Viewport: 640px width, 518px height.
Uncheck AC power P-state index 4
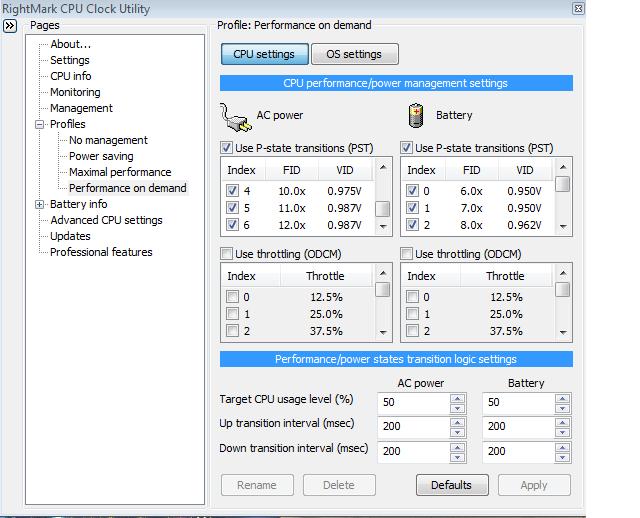(232, 191)
